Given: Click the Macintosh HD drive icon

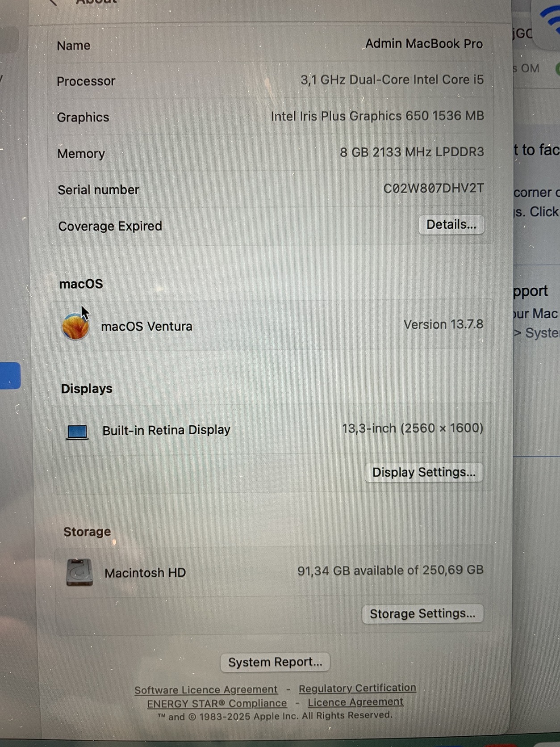Looking at the screenshot, I should (x=79, y=572).
